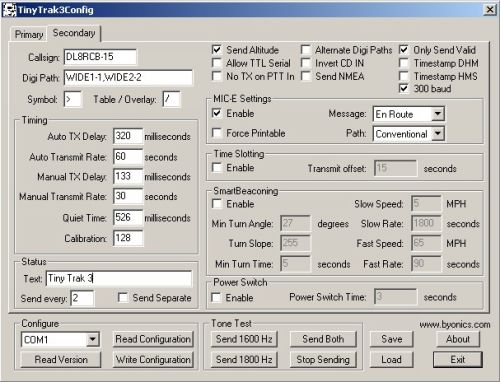The image size is (500, 382).
Task: Check Send Separate in Status
Action: pos(123,298)
